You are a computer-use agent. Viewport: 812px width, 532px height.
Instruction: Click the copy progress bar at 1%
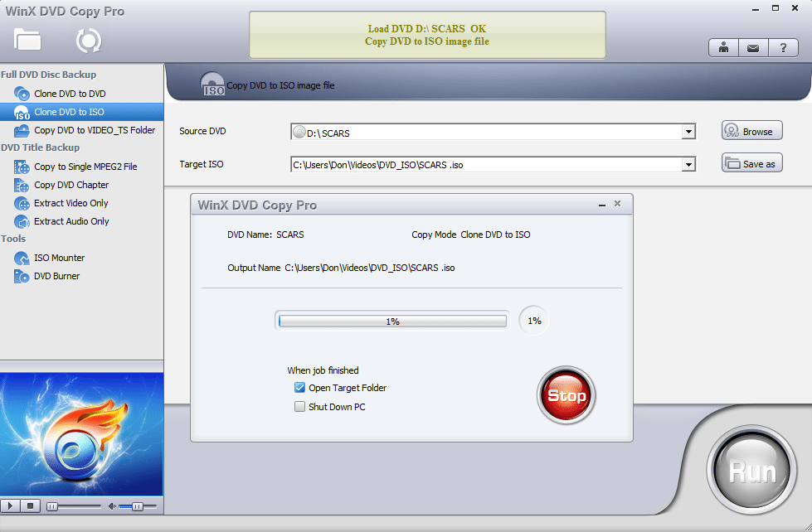(392, 321)
